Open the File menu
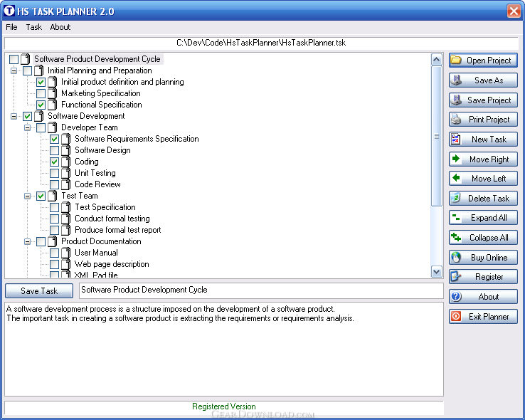The height and width of the screenshot is (420, 525). (x=11, y=27)
